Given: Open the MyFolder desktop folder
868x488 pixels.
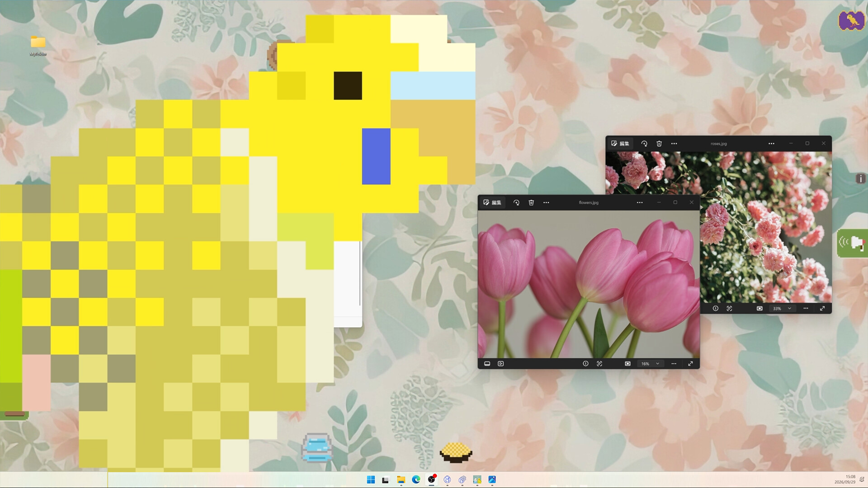Looking at the screenshot, I should pos(38,46).
